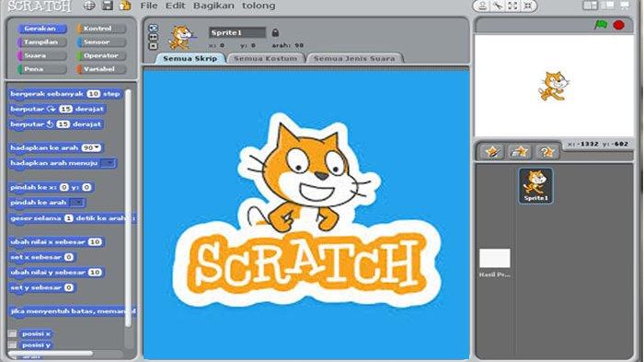Screen dimensions: 644x362
Task: Select the stage thumbnail Hasil Pr...
Action: tap(495, 263)
